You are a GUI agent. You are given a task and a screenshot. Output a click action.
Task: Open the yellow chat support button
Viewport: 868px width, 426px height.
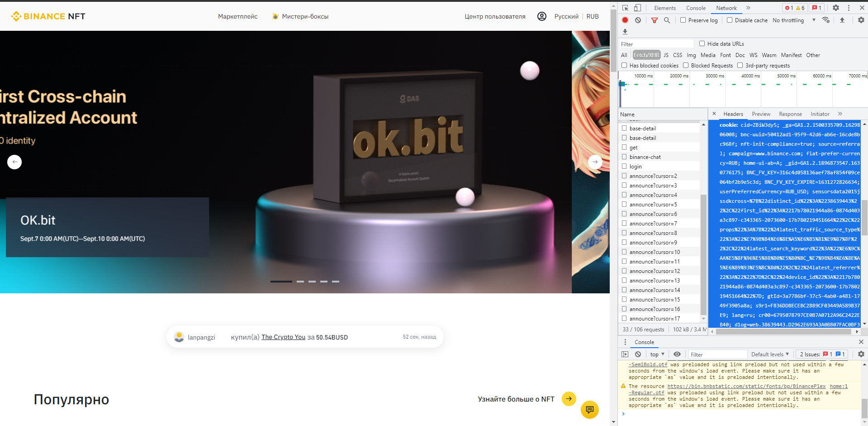(590, 410)
